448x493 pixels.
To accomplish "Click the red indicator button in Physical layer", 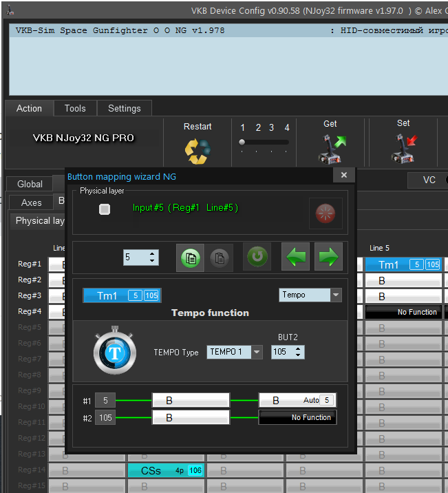I will click(326, 213).
